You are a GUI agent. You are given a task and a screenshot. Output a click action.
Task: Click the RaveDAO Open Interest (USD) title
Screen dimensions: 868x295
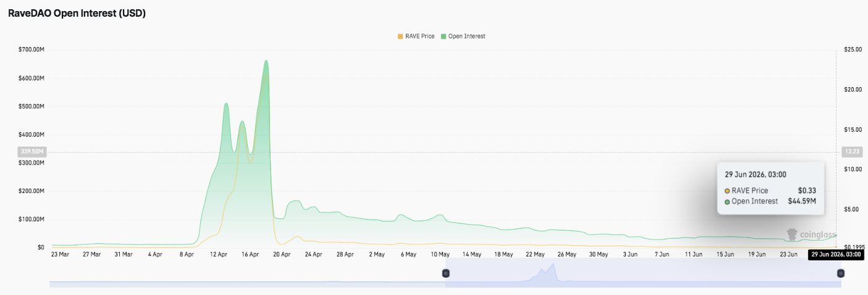click(x=77, y=14)
